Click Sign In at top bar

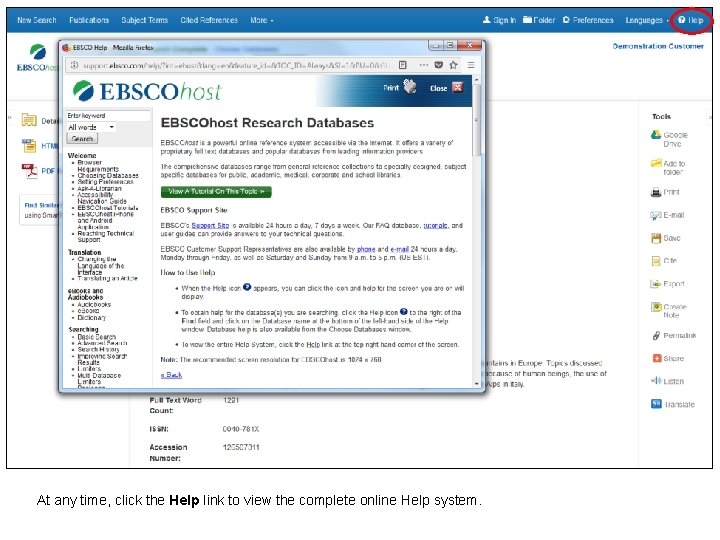[x=500, y=20]
